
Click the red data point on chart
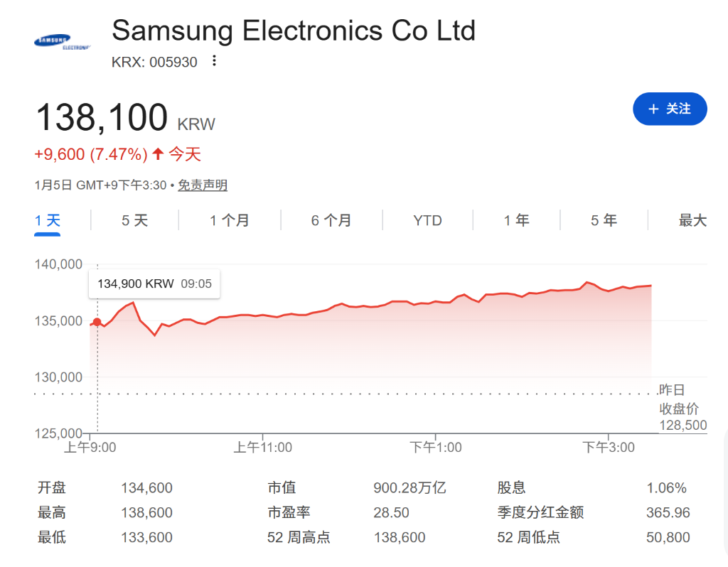[97, 323]
